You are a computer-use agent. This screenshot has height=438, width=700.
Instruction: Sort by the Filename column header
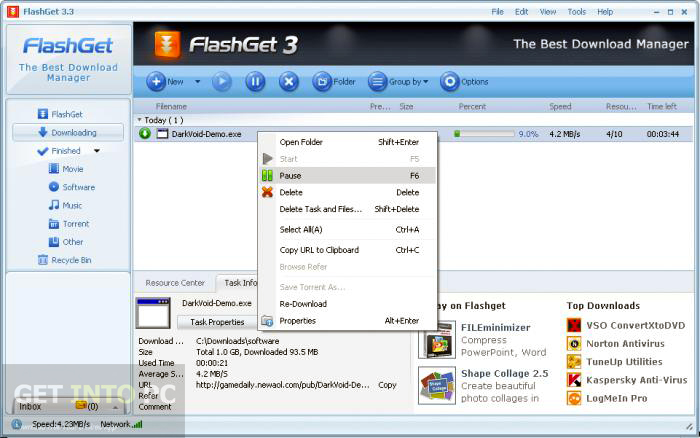click(x=171, y=107)
